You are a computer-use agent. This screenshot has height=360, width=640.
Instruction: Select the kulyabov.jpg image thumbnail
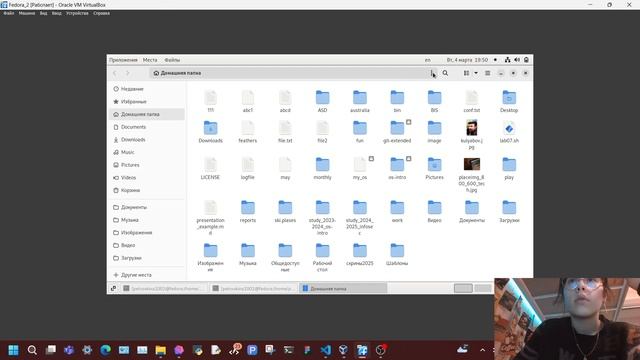click(x=471, y=128)
